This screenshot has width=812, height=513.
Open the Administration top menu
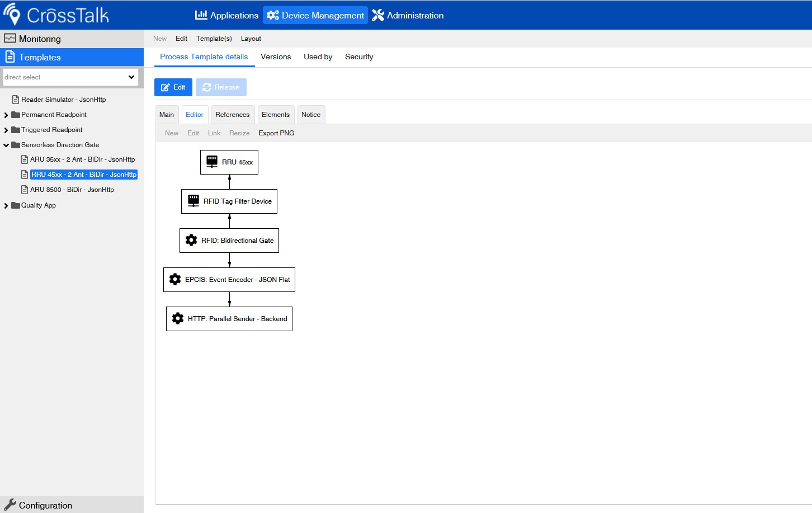coord(408,15)
